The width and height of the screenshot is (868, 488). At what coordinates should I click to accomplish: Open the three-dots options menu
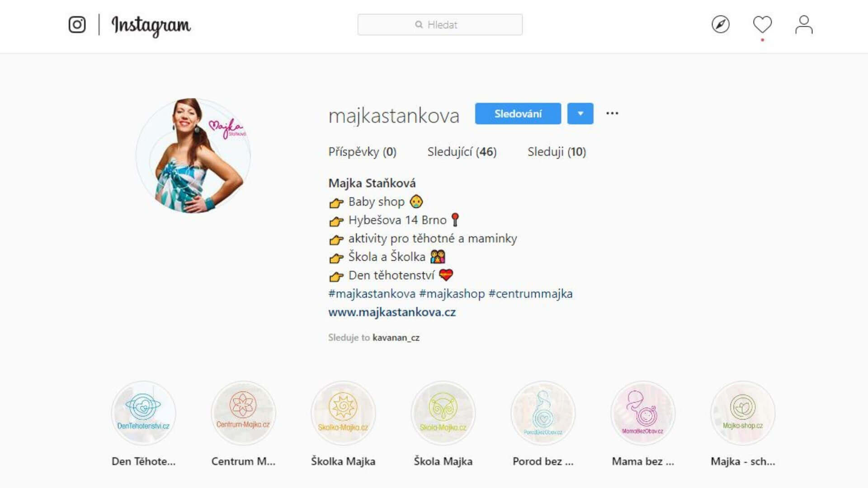click(x=612, y=113)
